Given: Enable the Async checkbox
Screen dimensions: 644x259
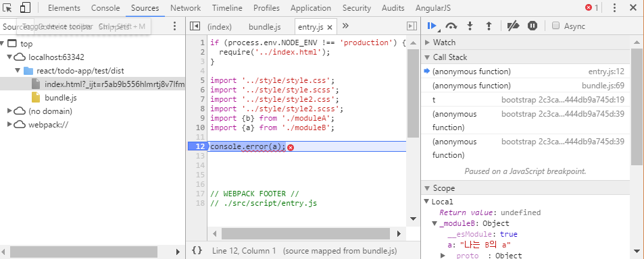Looking at the screenshot, I should coord(555,26).
